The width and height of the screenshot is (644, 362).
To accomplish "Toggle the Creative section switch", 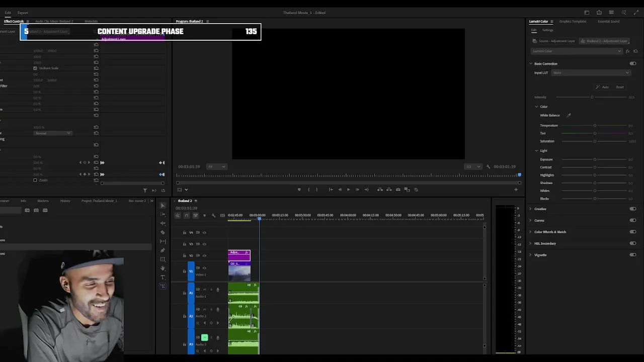I will tap(633, 209).
